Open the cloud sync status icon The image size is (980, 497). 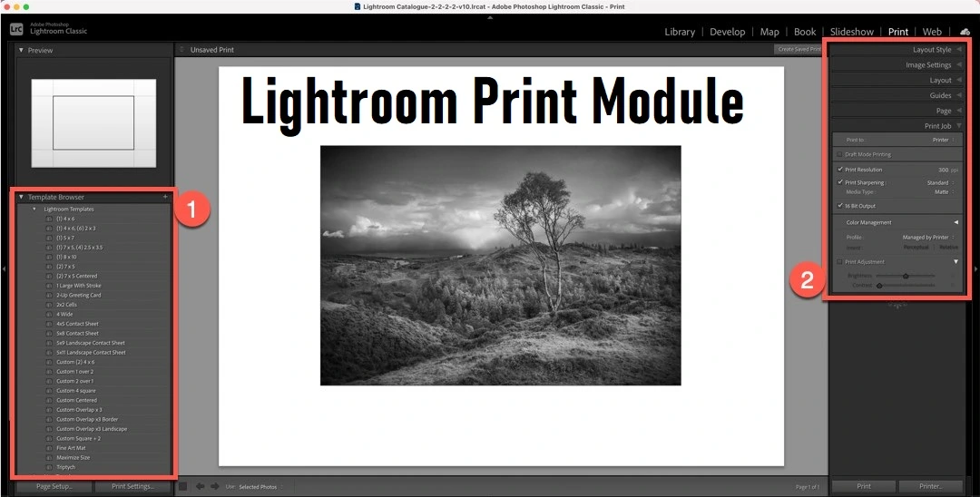click(x=965, y=32)
